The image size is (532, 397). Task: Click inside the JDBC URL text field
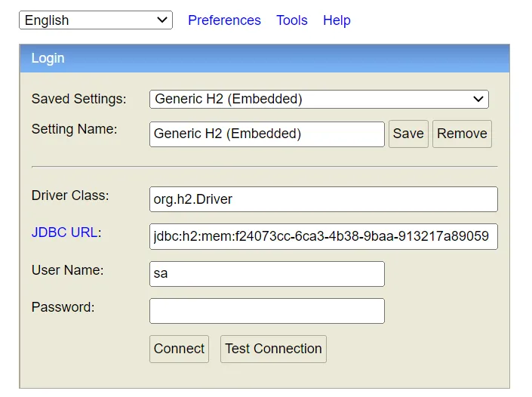coord(323,236)
